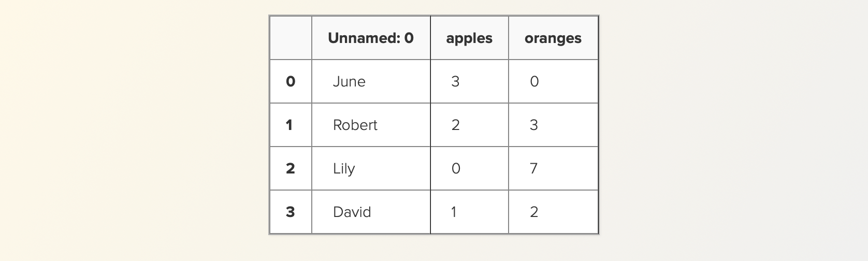868x261 pixels.
Task: Click the Robert name cell
Action: [371, 125]
